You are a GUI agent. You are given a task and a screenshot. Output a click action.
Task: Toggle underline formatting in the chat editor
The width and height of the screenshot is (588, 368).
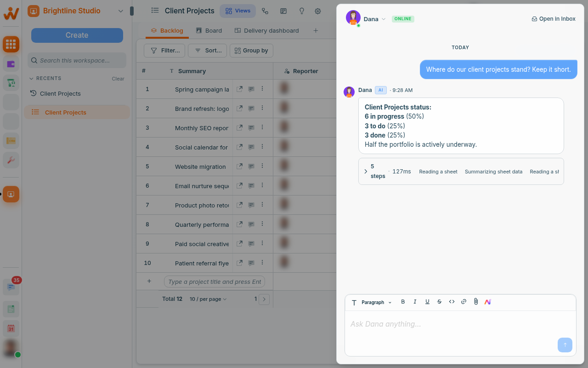point(427,302)
